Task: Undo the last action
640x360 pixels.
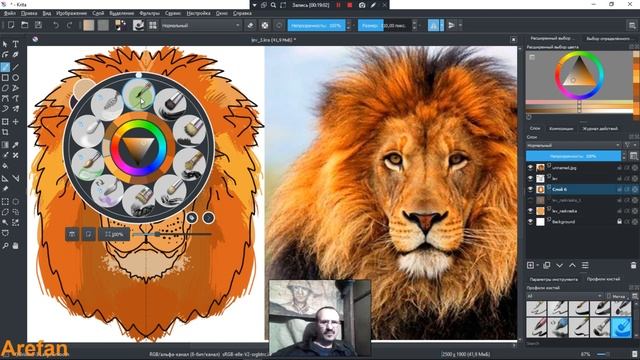Action: pyautogui.click(x=56, y=25)
